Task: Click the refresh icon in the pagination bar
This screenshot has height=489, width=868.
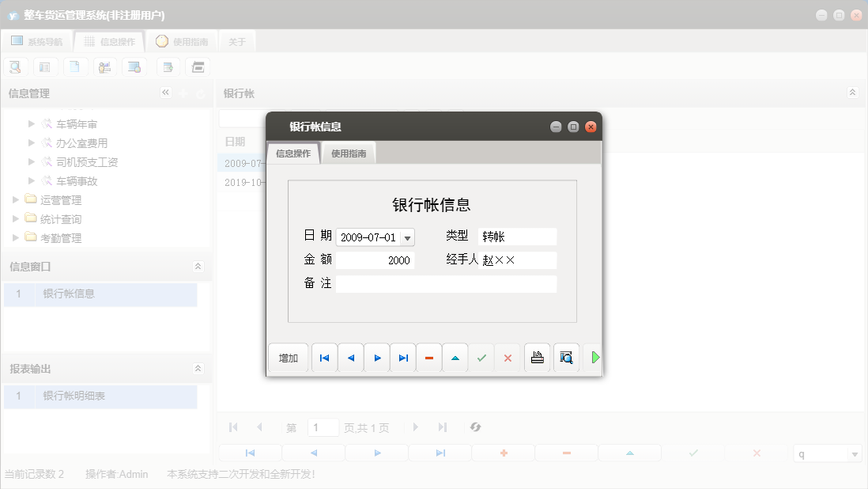Action: [475, 426]
